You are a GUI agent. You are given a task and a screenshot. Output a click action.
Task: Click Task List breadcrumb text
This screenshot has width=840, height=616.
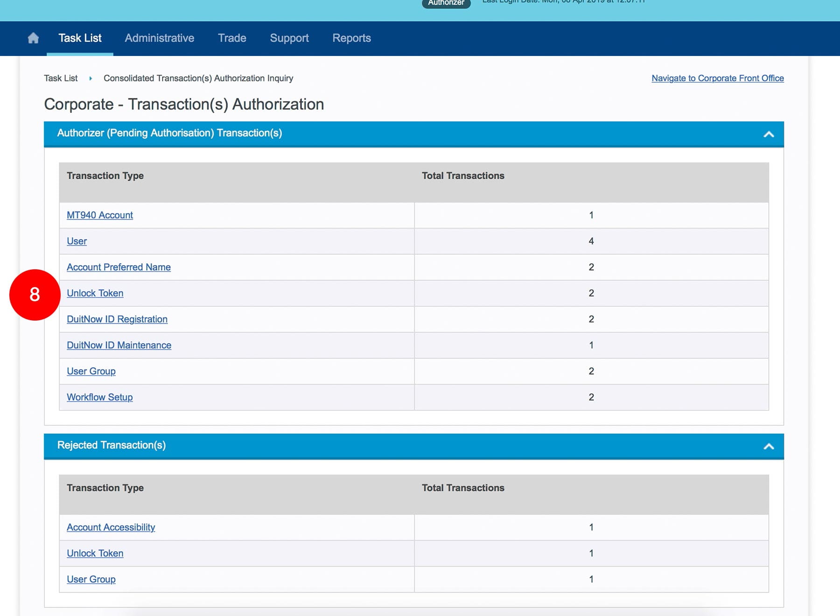point(61,78)
